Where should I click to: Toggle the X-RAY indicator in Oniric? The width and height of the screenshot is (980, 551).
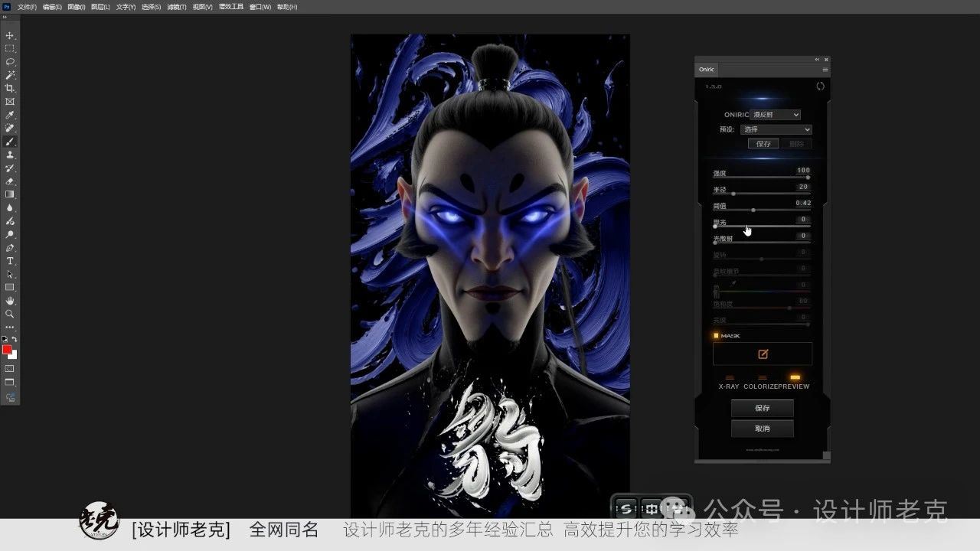point(729,377)
